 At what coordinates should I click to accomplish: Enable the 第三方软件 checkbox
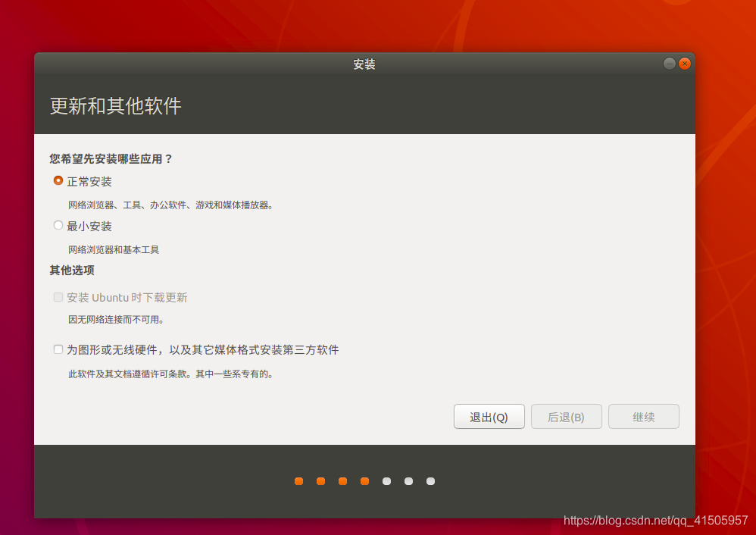[58, 349]
